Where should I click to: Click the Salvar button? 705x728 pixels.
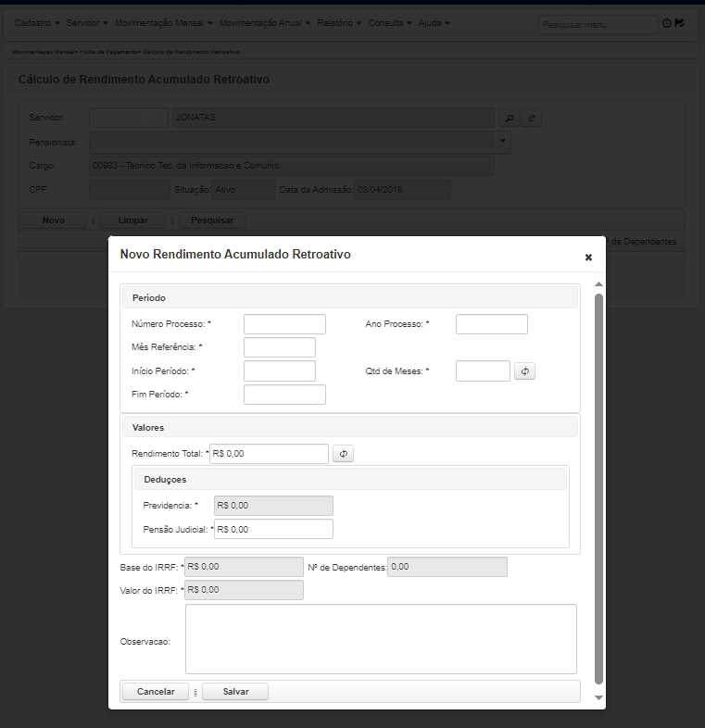tap(235, 691)
